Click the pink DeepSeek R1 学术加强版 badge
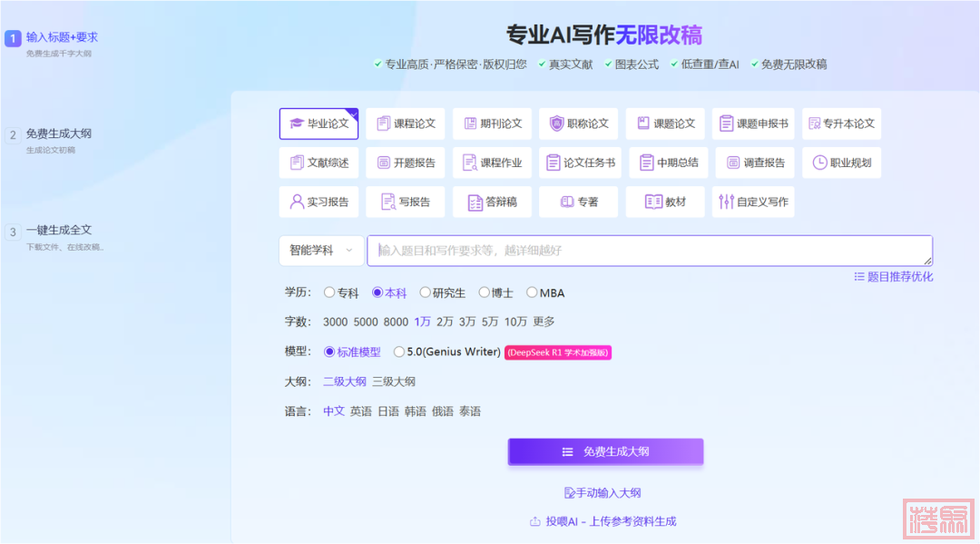 (557, 352)
